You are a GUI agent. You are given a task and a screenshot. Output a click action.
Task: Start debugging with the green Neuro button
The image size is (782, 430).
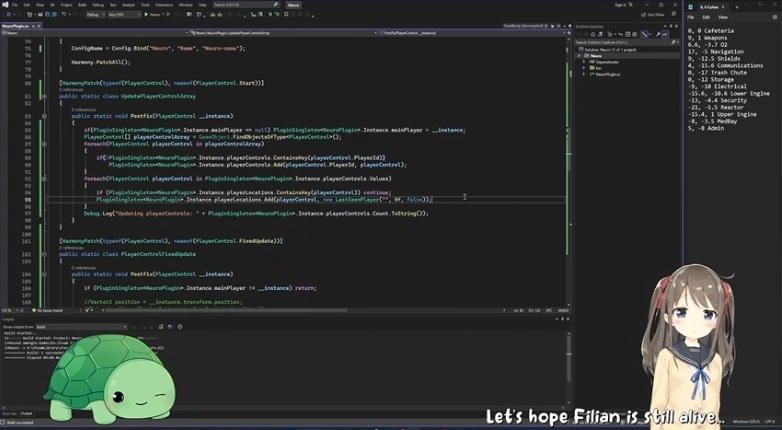tap(155, 14)
